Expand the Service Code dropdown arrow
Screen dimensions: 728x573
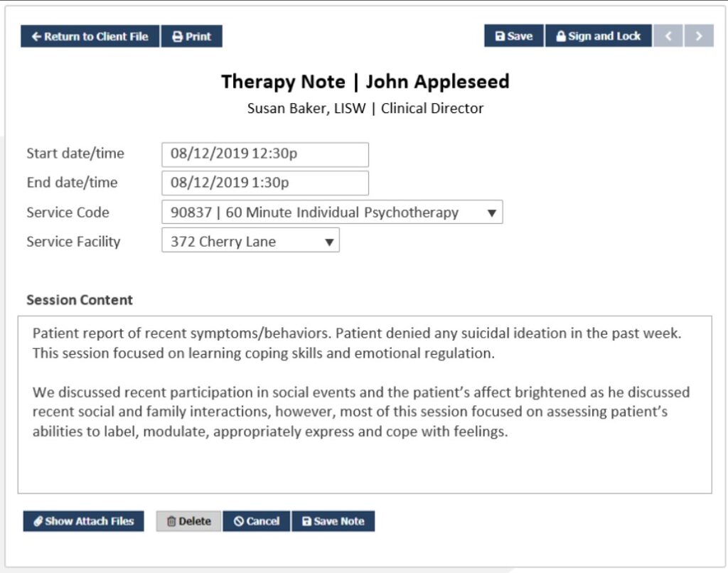pos(492,213)
